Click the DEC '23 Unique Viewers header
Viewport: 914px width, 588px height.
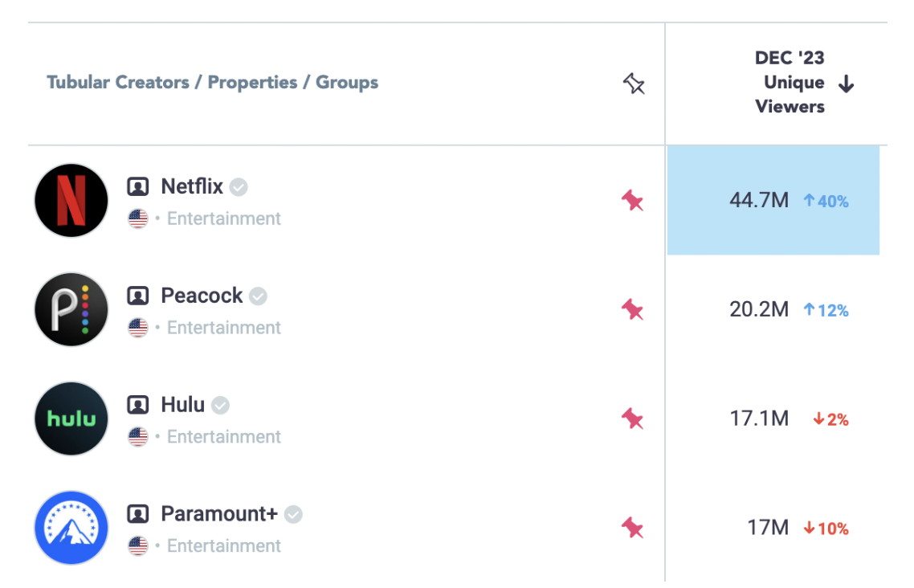tap(790, 82)
